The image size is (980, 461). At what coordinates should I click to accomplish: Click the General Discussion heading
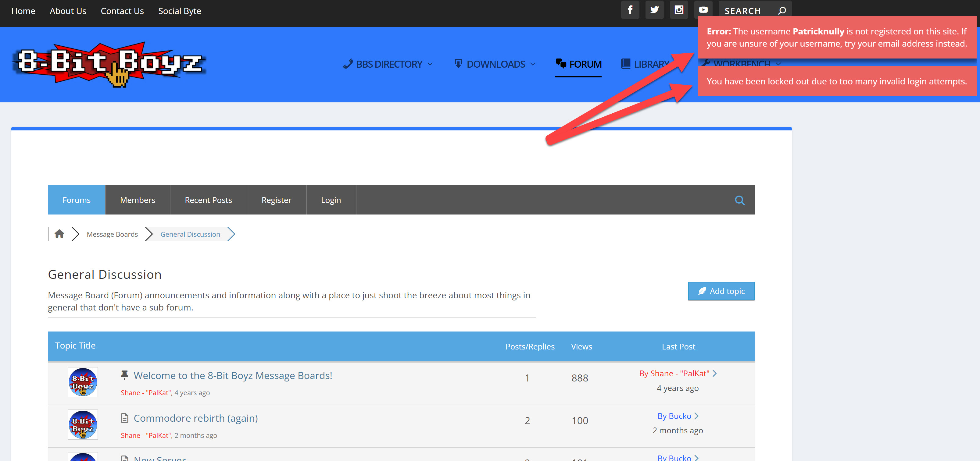(105, 275)
